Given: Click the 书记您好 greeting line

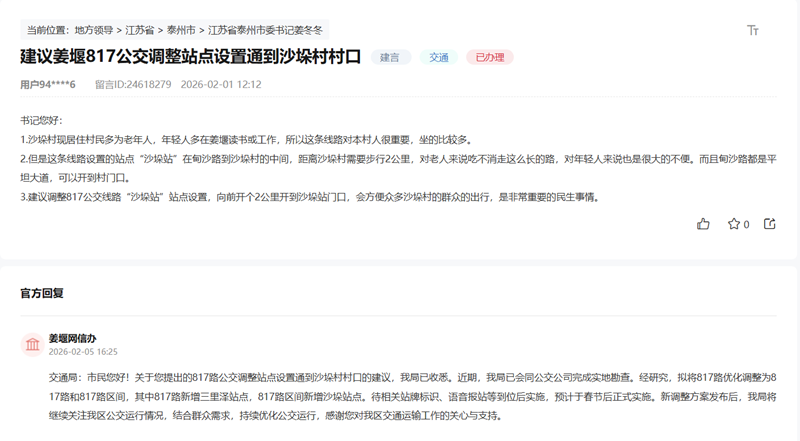Looking at the screenshot, I should 41,120.
